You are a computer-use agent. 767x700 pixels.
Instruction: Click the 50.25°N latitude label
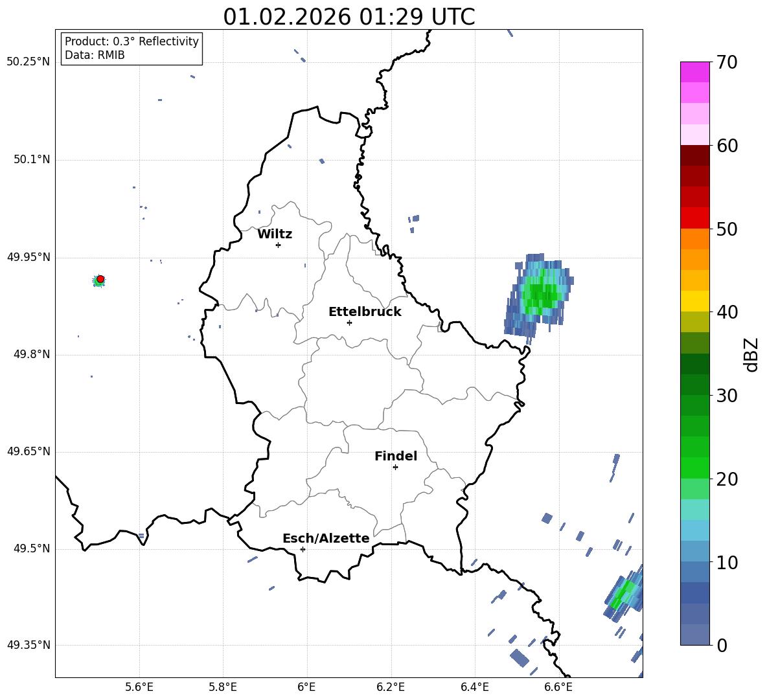tap(29, 62)
